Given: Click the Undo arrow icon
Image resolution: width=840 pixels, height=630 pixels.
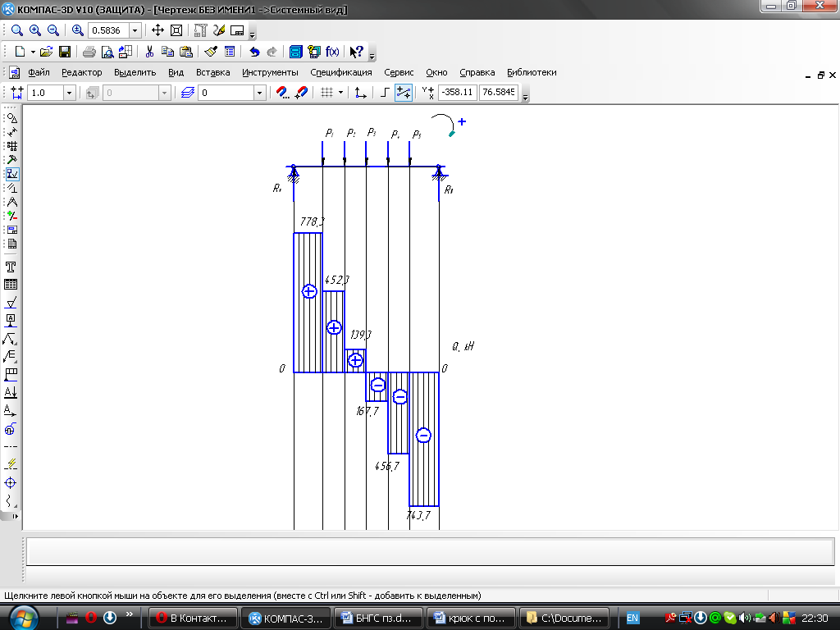Looking at the screenshot, I should 254,52.
